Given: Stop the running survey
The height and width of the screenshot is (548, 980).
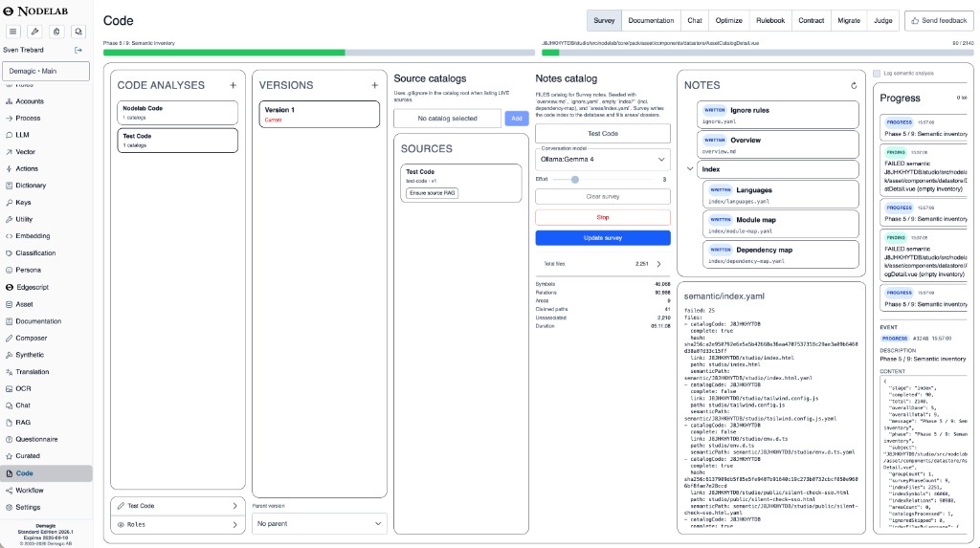Looking at the screenshot, I should pyautogui.click(x=603, y=217).
